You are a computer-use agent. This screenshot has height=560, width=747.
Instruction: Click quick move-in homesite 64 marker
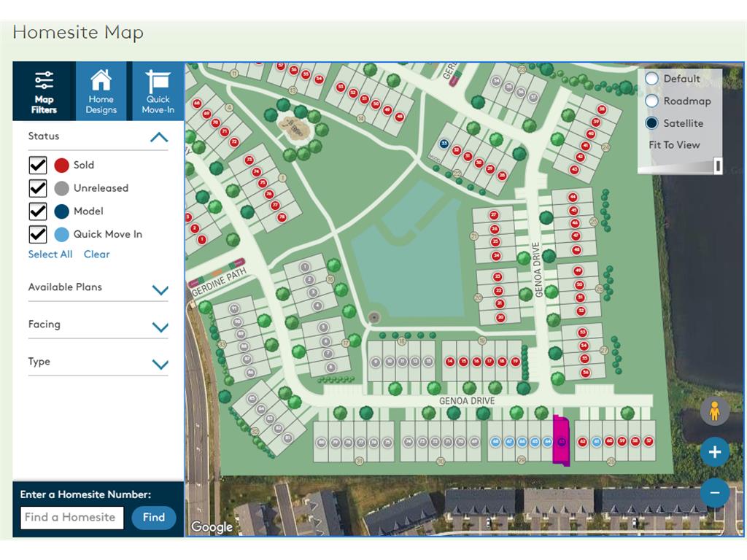pyautogui.click(x=547, y=442)
